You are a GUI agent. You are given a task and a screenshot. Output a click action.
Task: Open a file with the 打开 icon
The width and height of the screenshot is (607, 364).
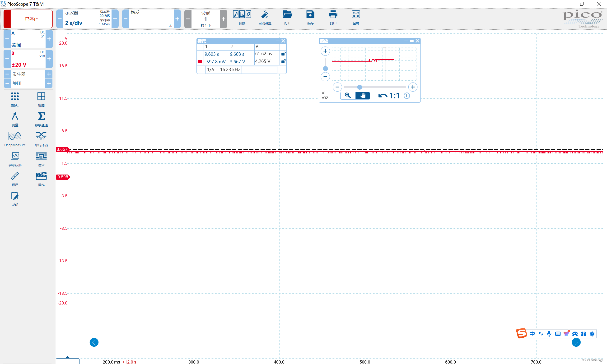click(x=287, y=18)
